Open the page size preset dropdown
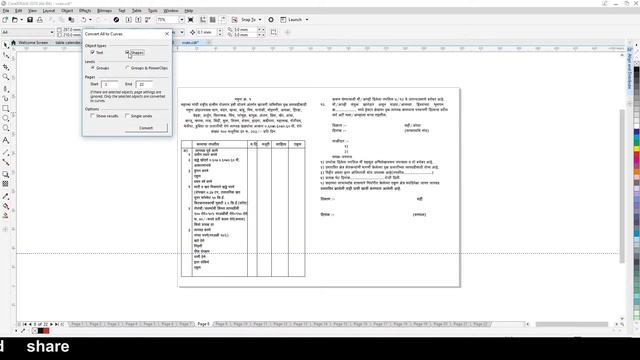The width and height of the screenshot is (640, 360). tap(52, 32)
